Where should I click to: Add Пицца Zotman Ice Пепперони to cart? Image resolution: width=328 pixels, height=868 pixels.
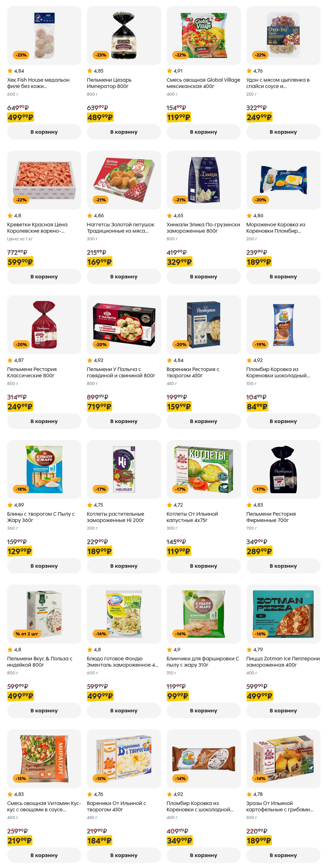283,710
